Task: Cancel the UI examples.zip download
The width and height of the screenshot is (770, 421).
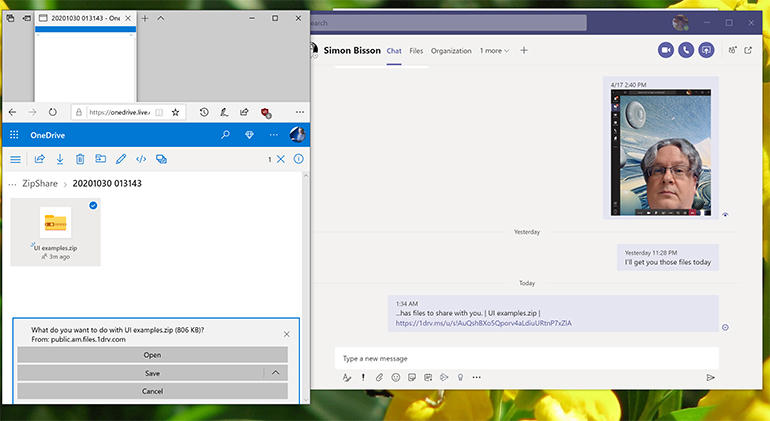Action: coord(152,391)
